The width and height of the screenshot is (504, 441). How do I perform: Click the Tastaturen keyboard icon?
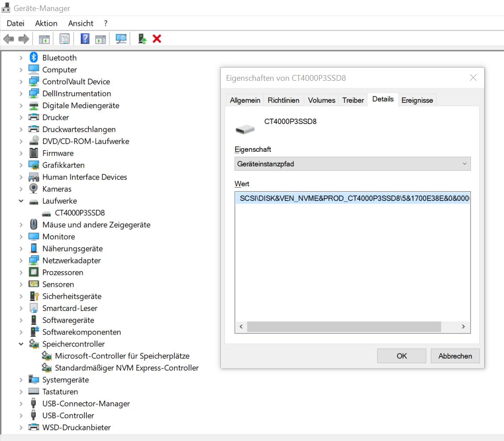pos(34,391)
